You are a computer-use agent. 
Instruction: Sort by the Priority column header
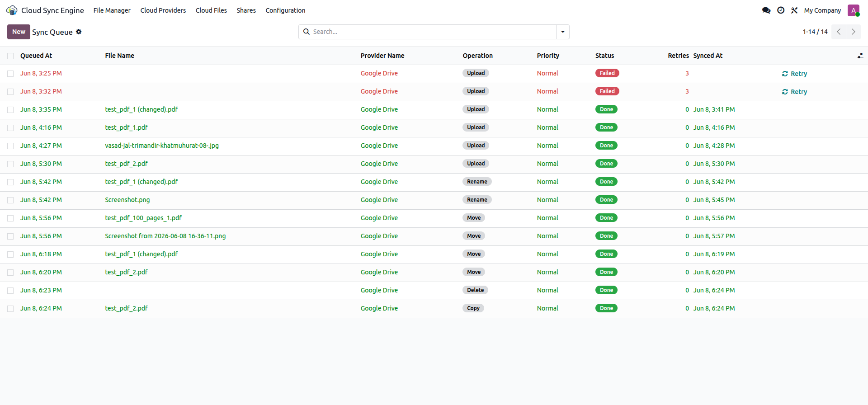[548, 56]
